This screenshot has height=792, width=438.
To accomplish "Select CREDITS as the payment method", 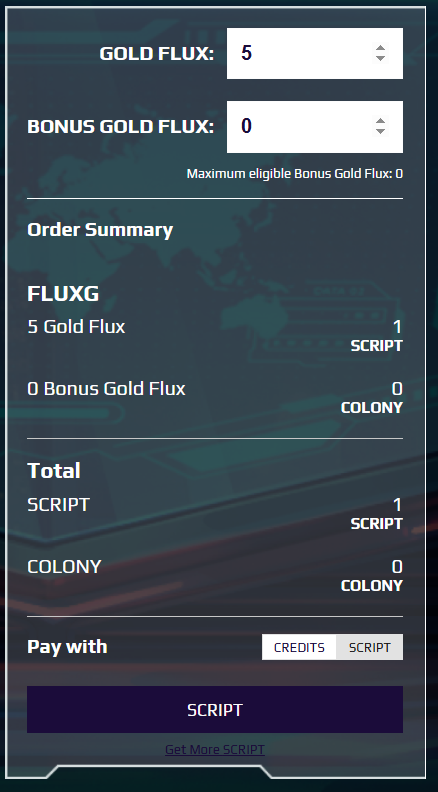I will coord(299,647).
